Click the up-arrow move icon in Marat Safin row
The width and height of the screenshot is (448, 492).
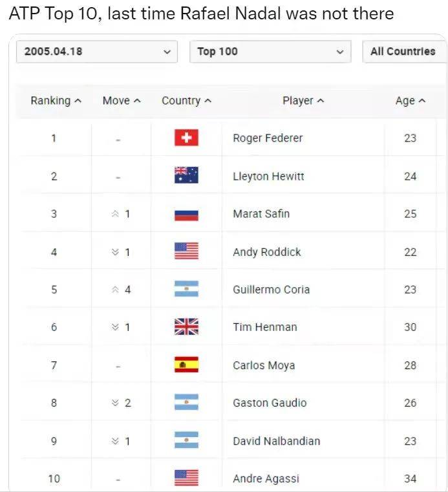[115, 214]
